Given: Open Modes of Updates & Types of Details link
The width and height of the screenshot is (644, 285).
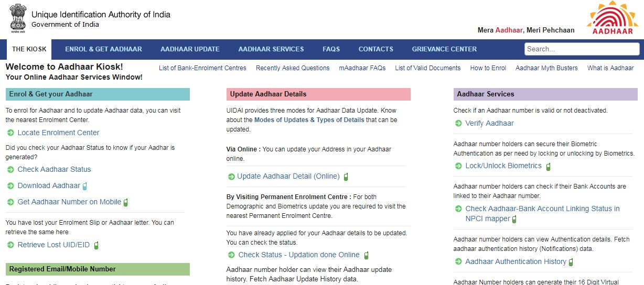Looking at the screenshot, I should coord(309,120).
